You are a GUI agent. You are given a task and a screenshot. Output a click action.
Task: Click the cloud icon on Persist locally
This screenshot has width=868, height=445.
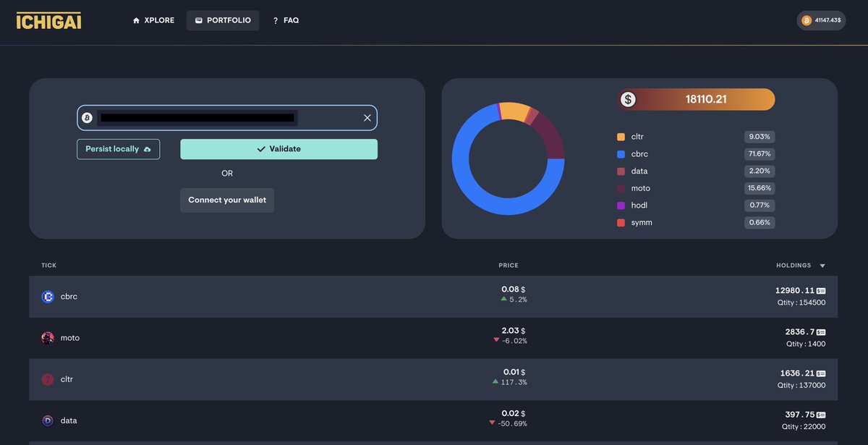pos(148,149)
